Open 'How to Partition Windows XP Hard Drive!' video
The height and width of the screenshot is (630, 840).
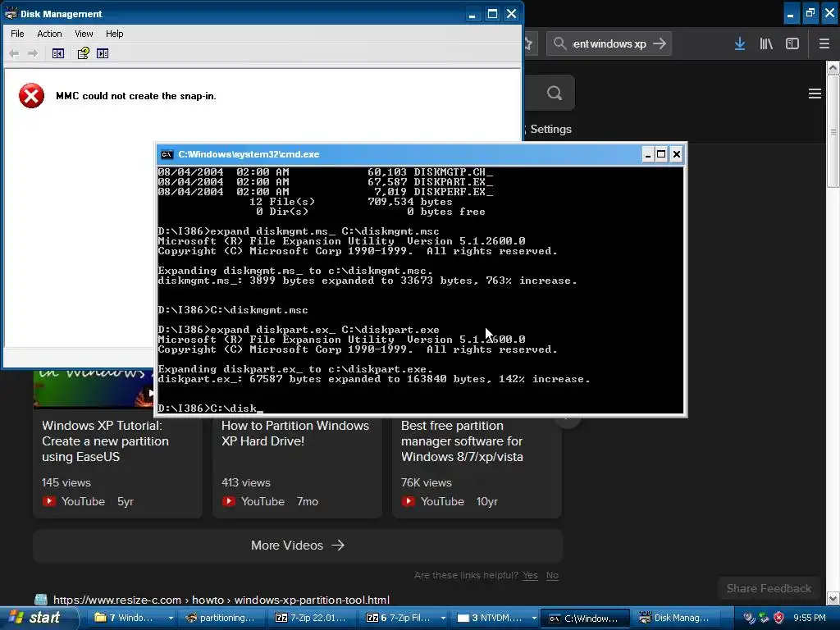pyautogui.click(x=295, y=433)
